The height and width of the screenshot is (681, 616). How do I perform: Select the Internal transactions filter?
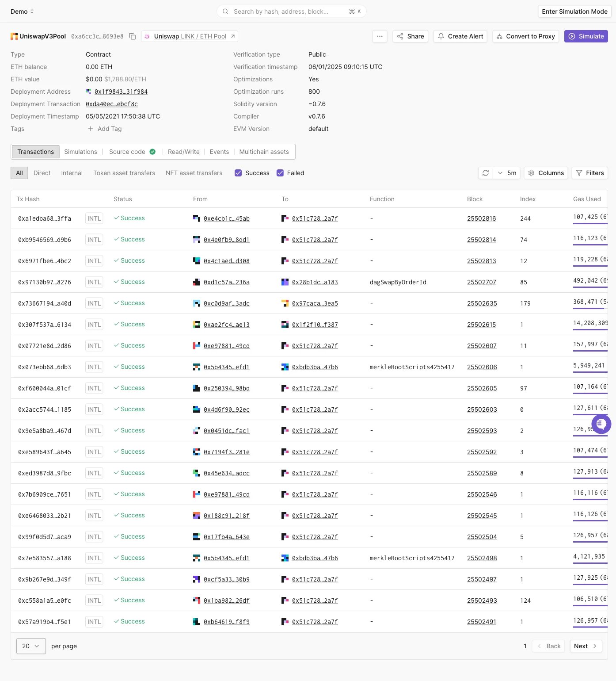point(72,173)
